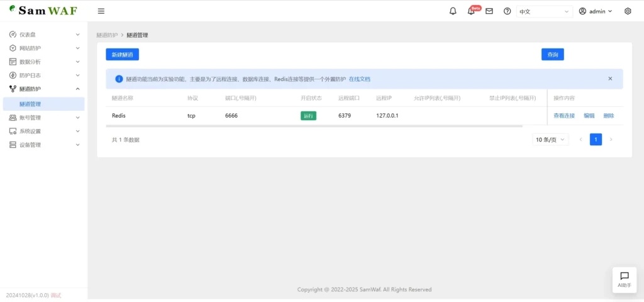Click the mail envelope icon
Viewport: 644px width, 302px height.
(489, 11)
